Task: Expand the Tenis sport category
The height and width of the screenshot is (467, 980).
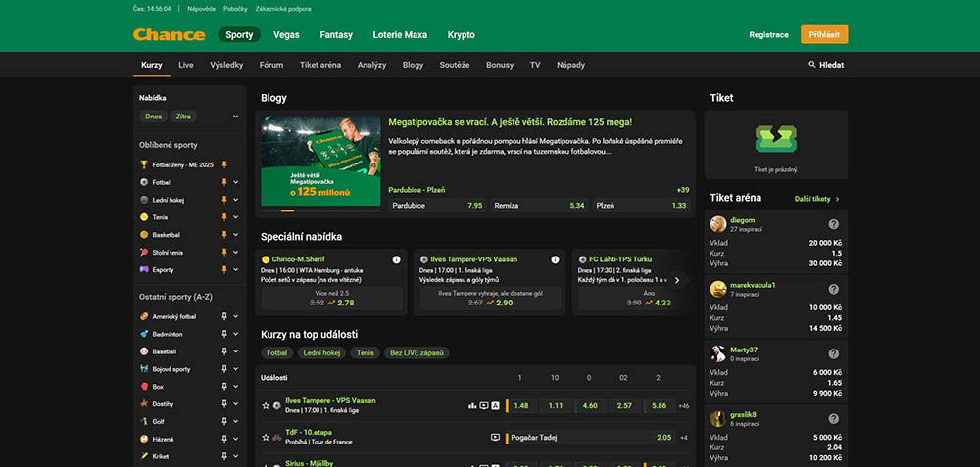Action: (235, 217)
